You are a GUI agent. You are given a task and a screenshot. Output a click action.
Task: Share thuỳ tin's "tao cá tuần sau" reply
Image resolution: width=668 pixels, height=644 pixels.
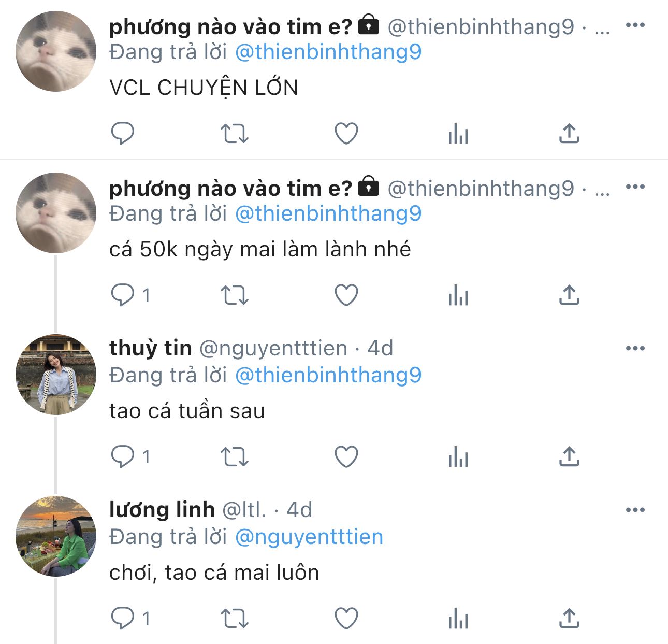tap(569, 457)
